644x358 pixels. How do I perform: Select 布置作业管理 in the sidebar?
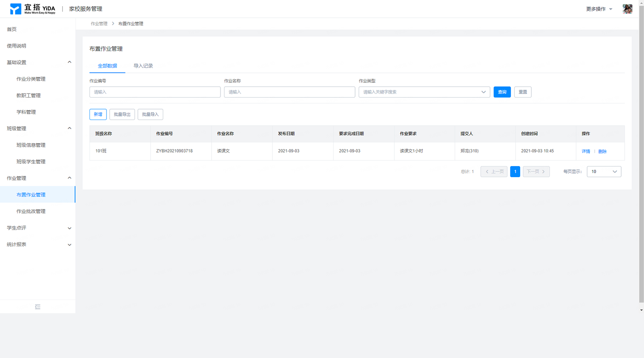pos(38,195)
